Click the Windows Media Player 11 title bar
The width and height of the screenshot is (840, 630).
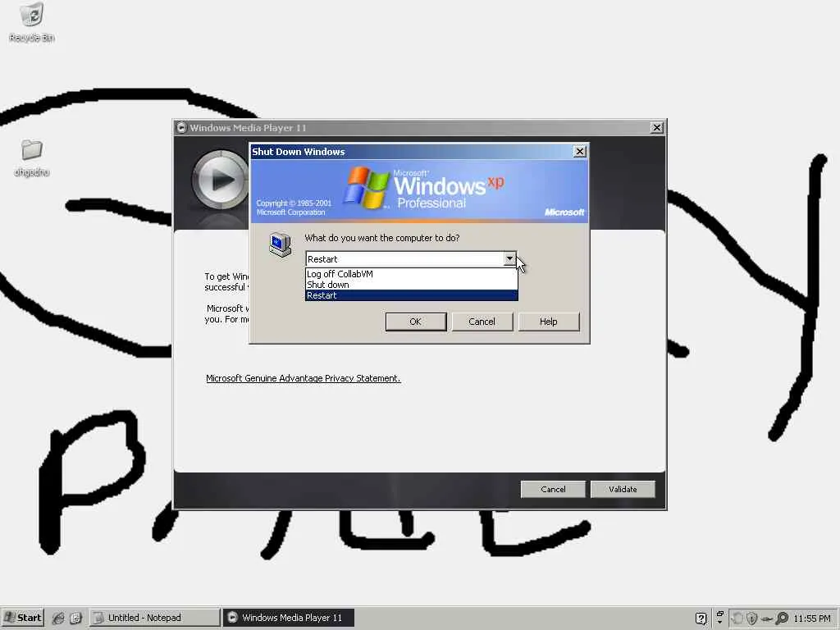pyautogui.click(x=419, y=127)
